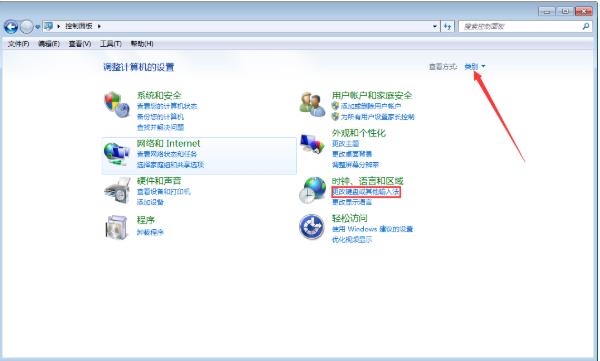Click the highlighted 更改键盘或其他输入法 link
Image resolution: width=600 pixels, height=361 pixels.
pos(366,191)
